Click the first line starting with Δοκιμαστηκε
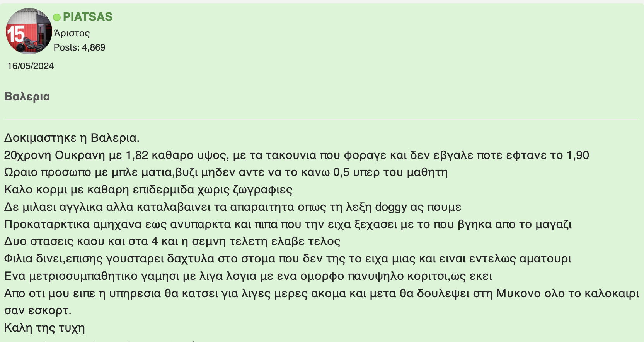Image resolution: width=644 pixels, height=342 pixels. tap(72, 138)
